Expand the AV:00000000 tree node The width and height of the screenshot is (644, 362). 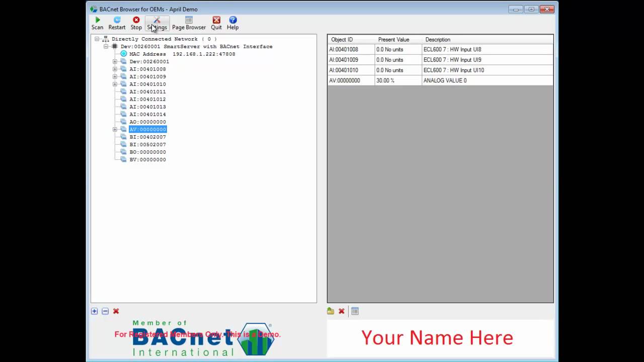pos(115,129)
